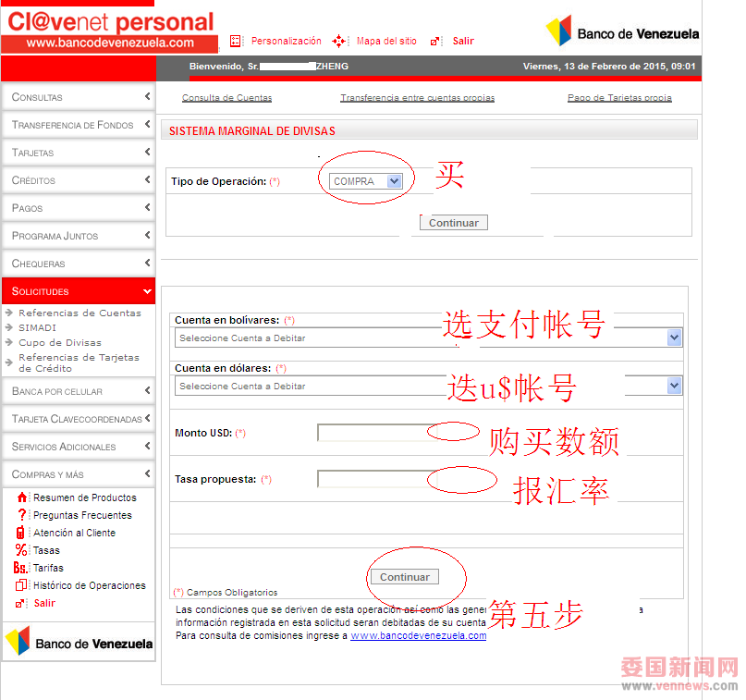Expand the Servicios Adicionales chevron
This screenshot has height=700, width=746.
coord(148,446)
